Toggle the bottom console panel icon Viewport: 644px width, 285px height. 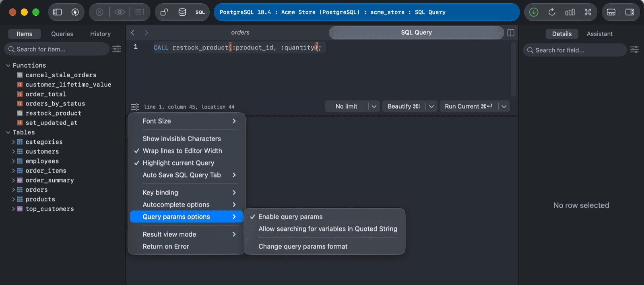pos(611,12)
